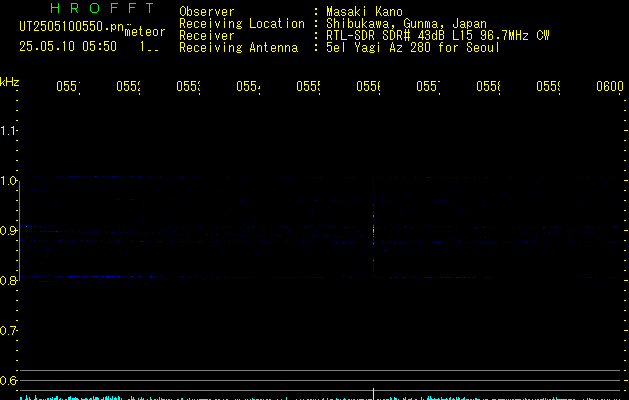This screenshot has height=400, width=629.
Task: Click the bright meteor echo at 0556
Action: coord(373,231)
